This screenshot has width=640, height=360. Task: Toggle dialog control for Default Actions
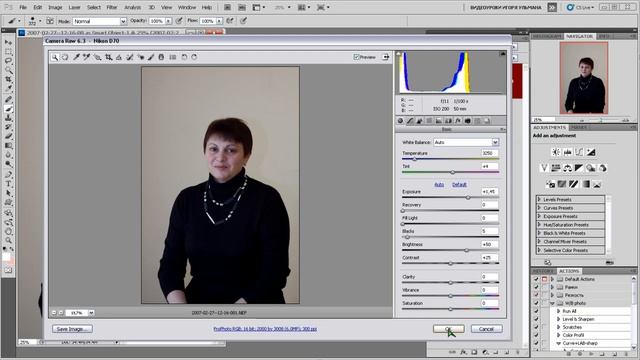click(544, 279)
